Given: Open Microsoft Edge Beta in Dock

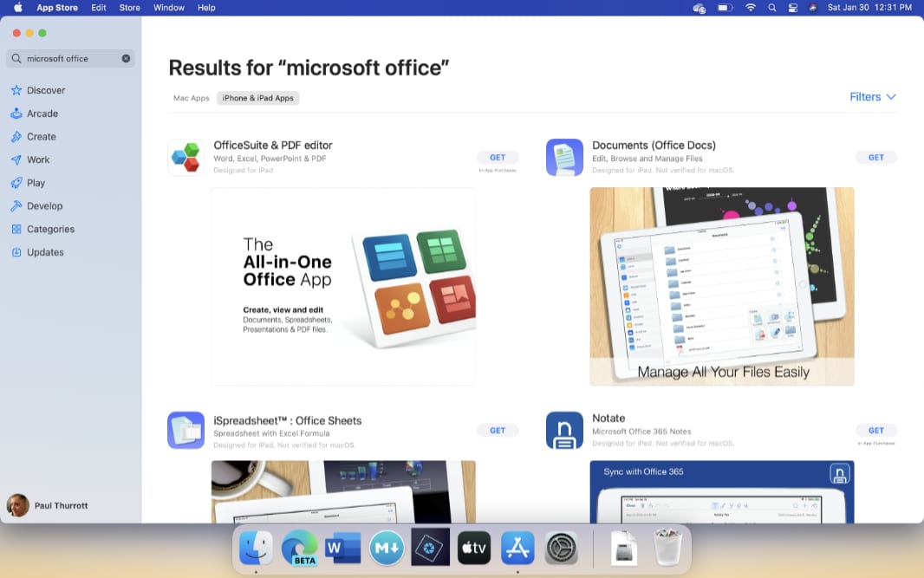Looking at the screenshot, I should click(299, 548).
